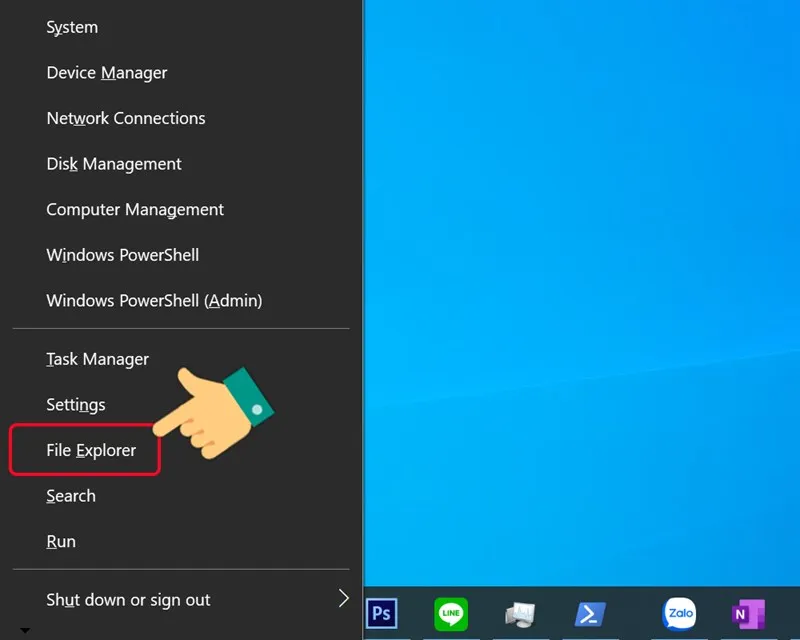Open Disk Management
The width and height of the screenshot is (800, 640).
114,164
